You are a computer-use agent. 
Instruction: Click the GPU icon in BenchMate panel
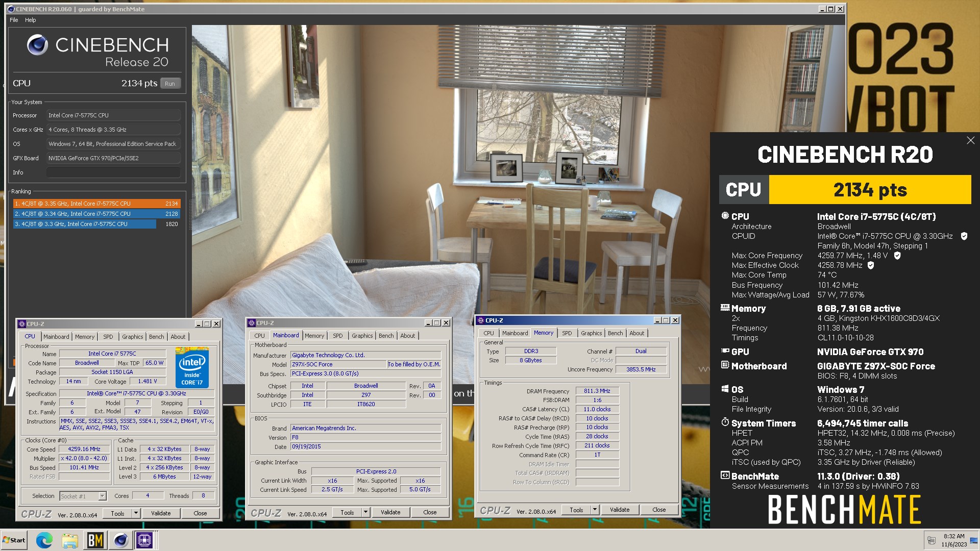click(x=725, y=351)
